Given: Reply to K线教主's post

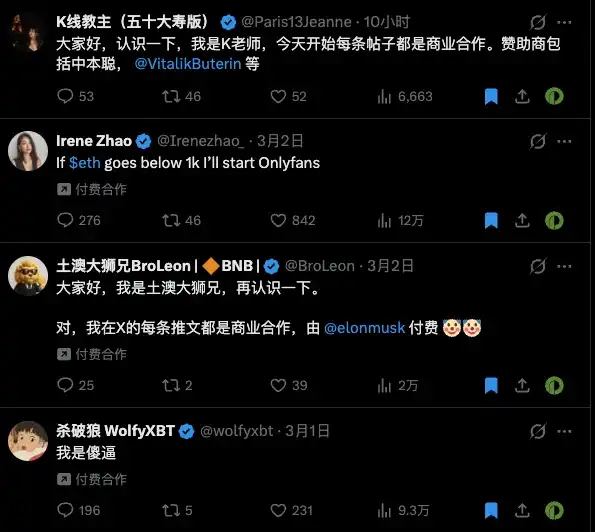Looking at the screenshot, I should pyautogui.click(x=75, y=96).
